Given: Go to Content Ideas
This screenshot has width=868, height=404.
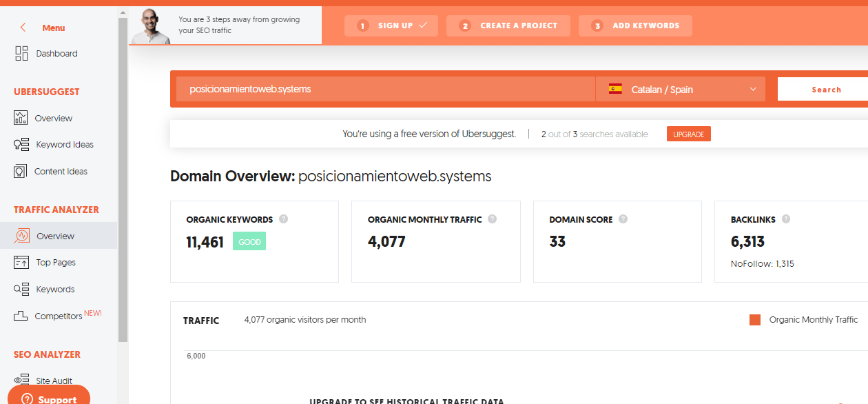Looking at the screenshot, I should pos(61,172).
